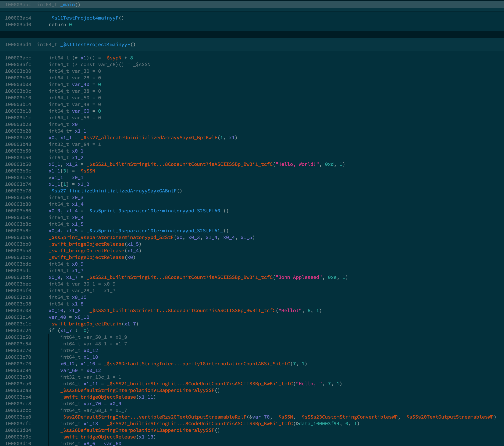Image resolution: width=504 pixels, height=446 pixels.
Task: Click variable var_40 in its zero initialization
Action: point(81,85)
